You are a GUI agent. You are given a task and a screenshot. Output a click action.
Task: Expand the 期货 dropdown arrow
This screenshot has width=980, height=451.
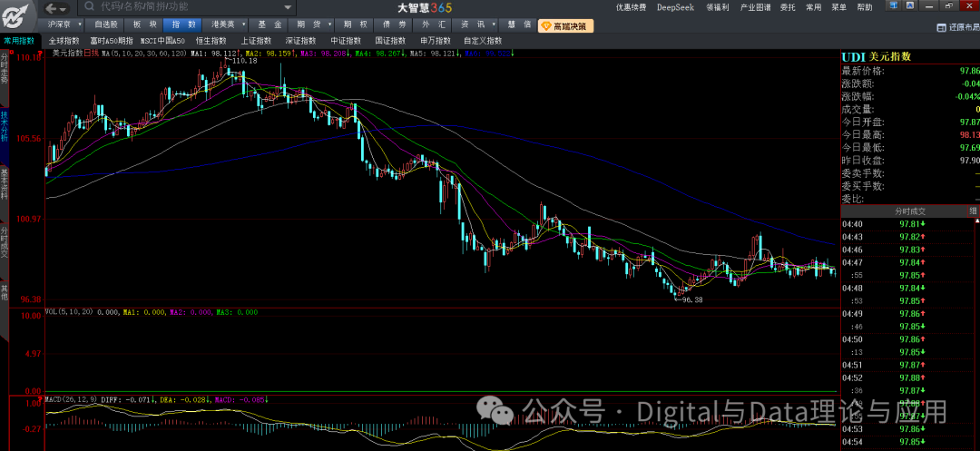coord(329,25)
